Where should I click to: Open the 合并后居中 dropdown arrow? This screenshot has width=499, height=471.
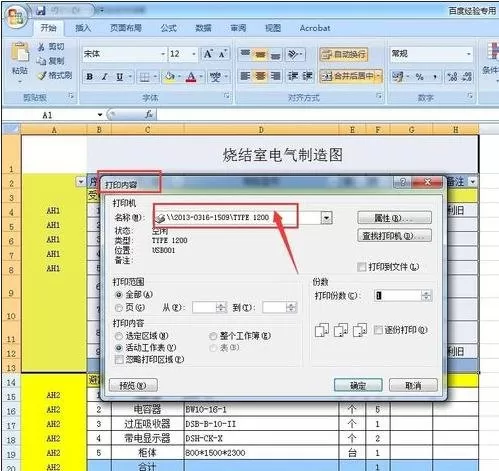[379, 76]
